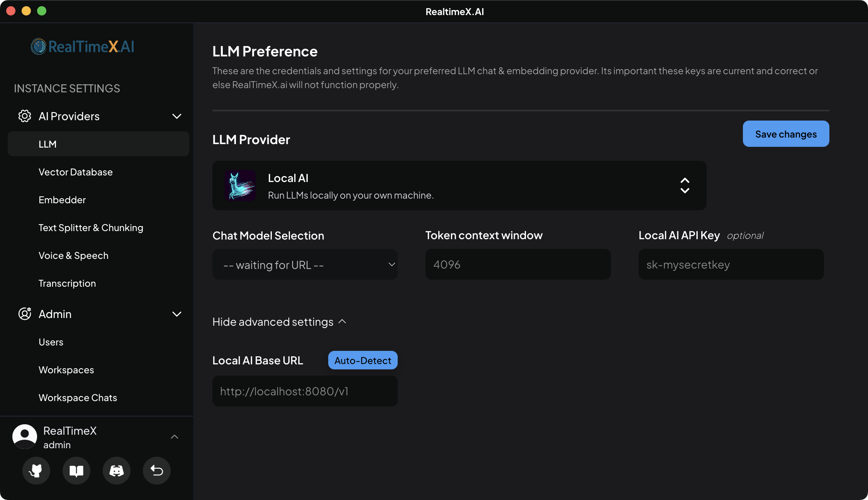868x500 pixels.
Task: Select the LLM settings tab
Action: [47, 144]
